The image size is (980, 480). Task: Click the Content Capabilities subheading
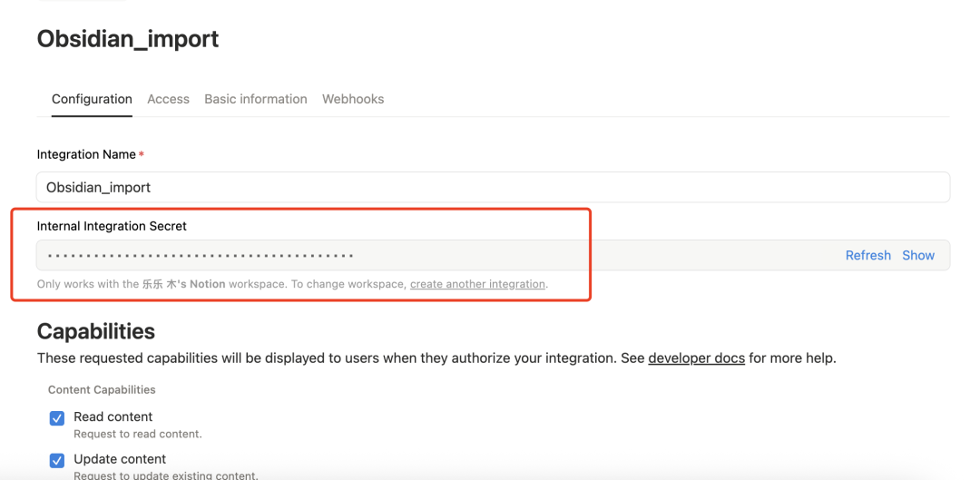(102, 390)
